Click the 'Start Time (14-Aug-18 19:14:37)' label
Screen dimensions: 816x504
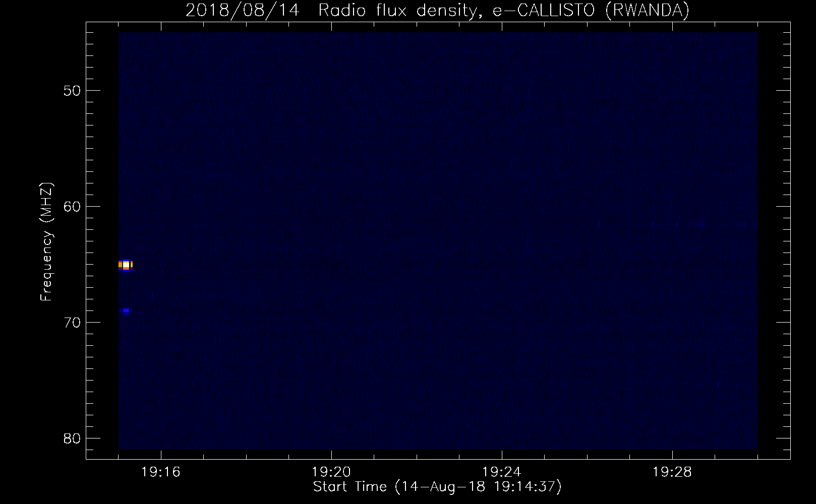click(x=437, y=487)
